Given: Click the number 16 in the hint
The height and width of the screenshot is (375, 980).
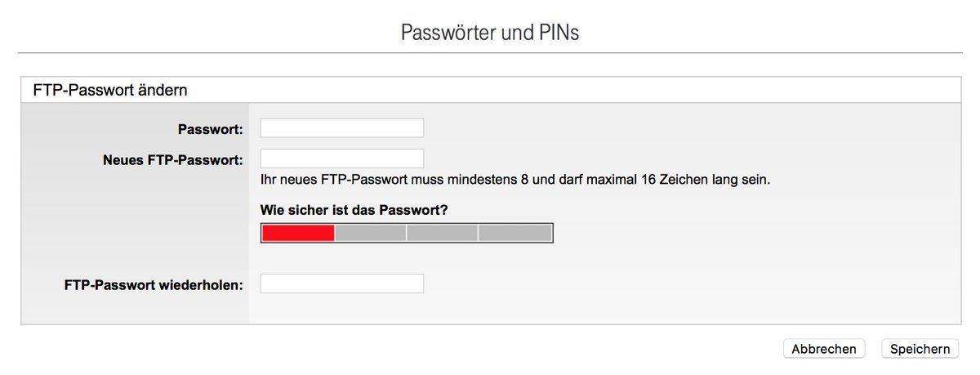Looking at the screenshot, I should click(648, 179).
